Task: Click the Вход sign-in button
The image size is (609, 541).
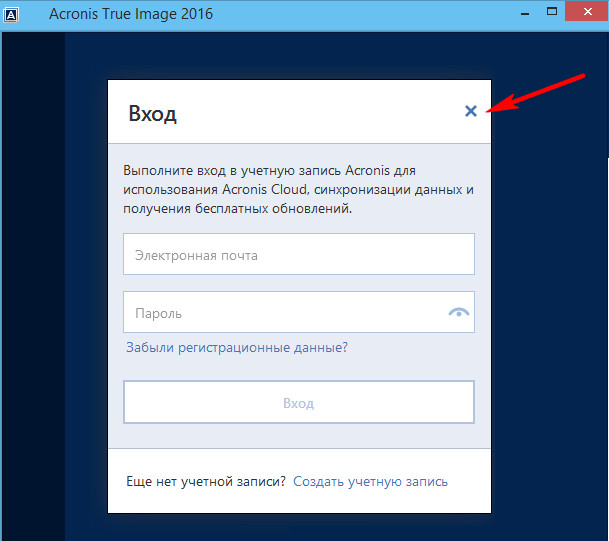Action: (x=299, y=402)
